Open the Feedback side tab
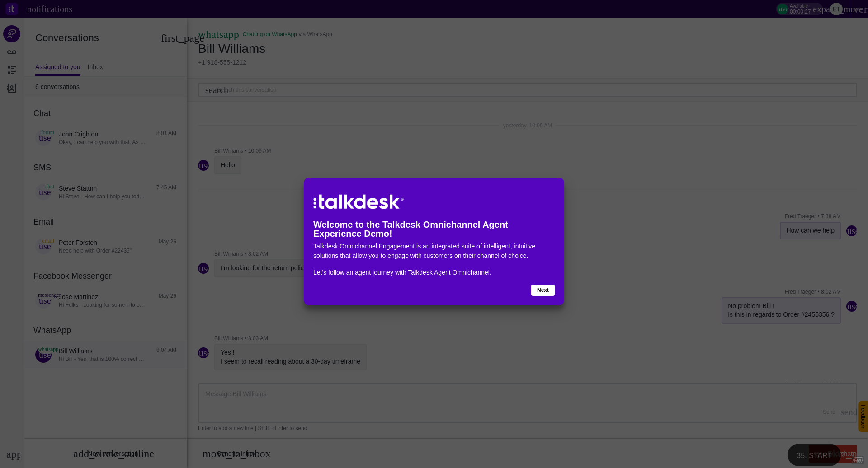 [x=863, y=417]
